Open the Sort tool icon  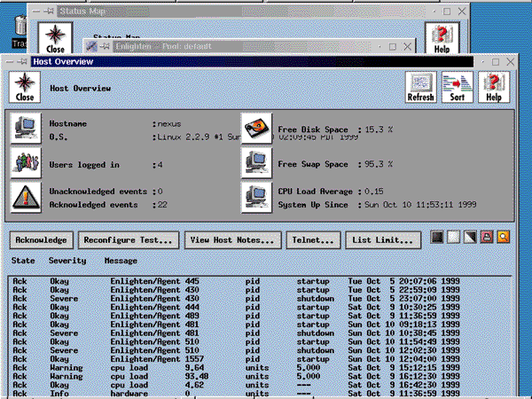click(457, 87)
